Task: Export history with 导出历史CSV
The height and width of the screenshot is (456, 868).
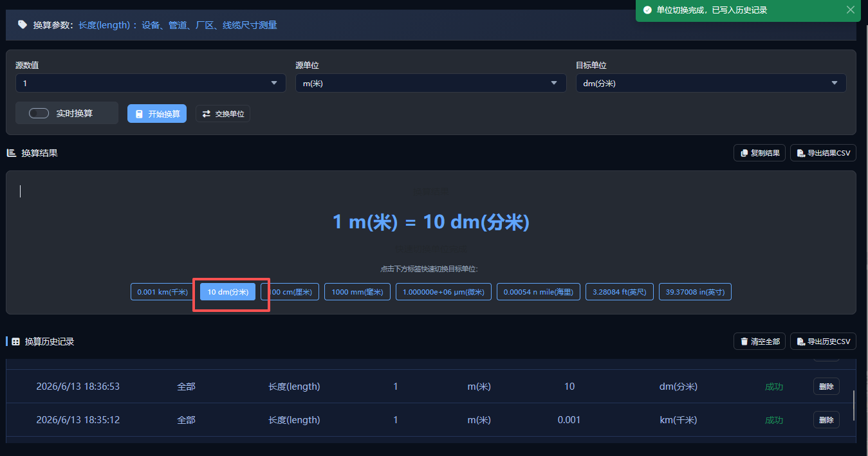Action: 823,342
